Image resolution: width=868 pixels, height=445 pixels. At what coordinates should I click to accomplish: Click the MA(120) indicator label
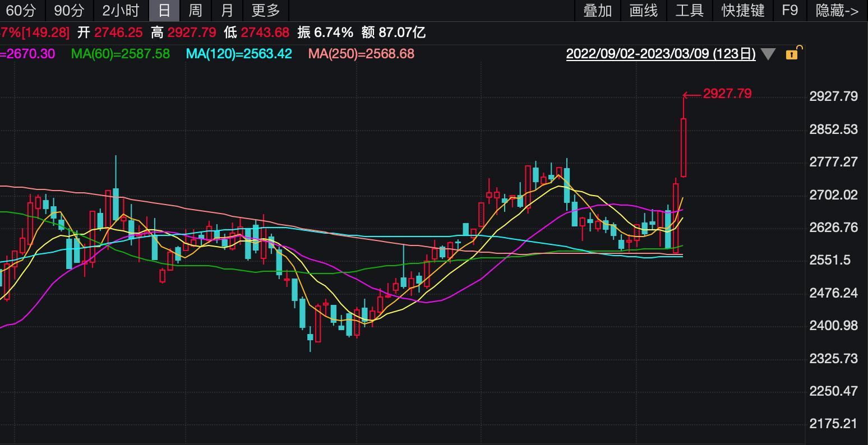point(239,54)
